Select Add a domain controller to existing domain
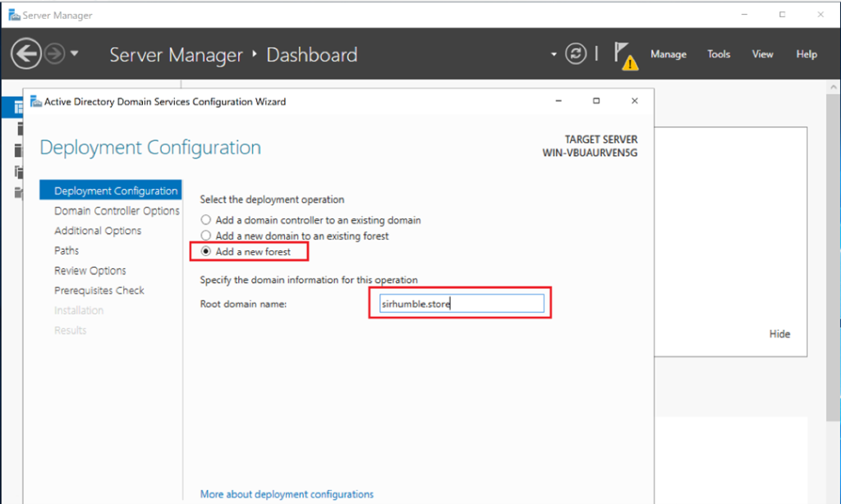 click(206, 220)
